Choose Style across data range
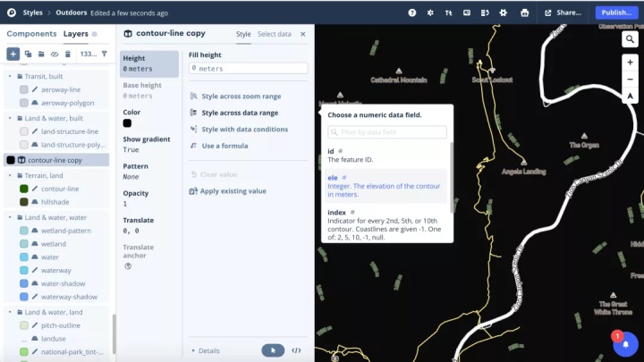Viewport: 644px width, 362px height. (x=240, y=113)
